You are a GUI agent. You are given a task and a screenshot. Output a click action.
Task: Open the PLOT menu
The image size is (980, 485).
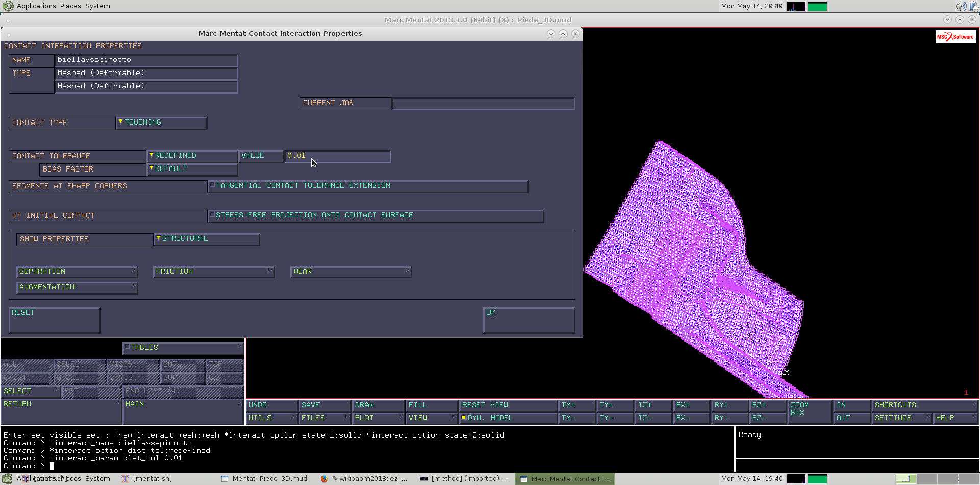(x=378, y=418)
